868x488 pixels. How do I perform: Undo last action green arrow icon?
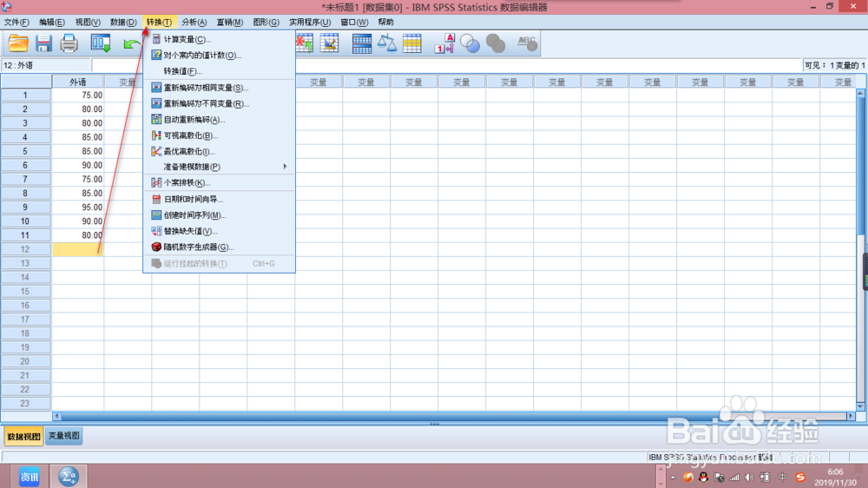(x=131, y=43)
